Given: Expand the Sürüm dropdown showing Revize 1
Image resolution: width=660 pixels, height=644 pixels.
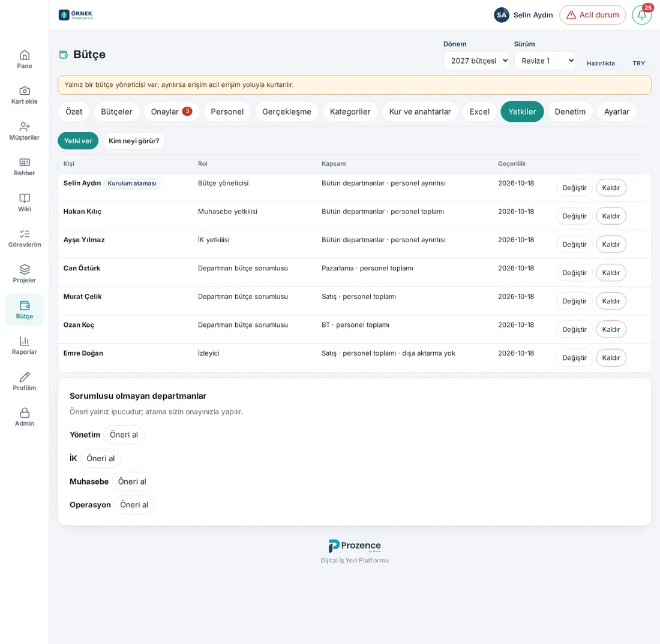Looking at the screenshot, I should tap(545, 61).
